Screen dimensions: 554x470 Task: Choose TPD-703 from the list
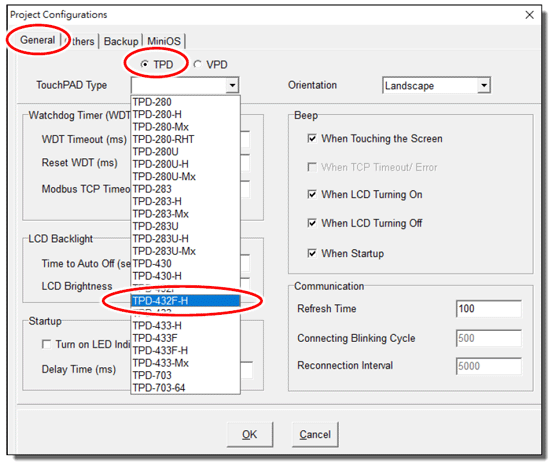[x=185, y=376]
